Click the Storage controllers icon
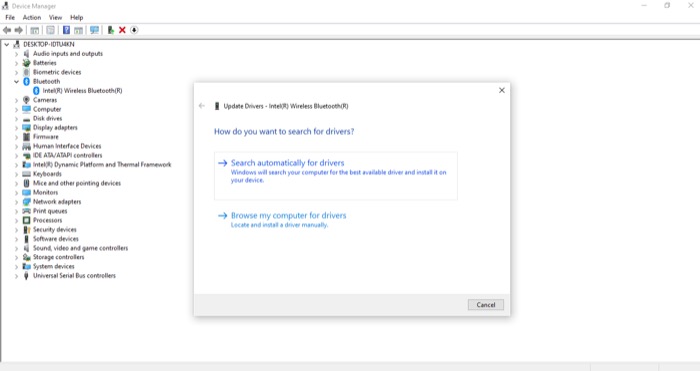 pos(26,257)
